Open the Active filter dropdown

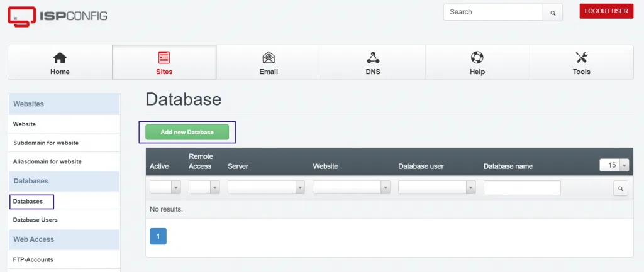pos(165,187)
